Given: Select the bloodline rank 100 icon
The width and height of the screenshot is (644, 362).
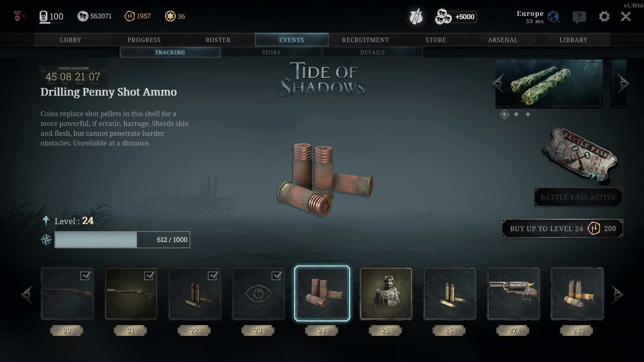Looking at the screenshot, I should 44,16.
